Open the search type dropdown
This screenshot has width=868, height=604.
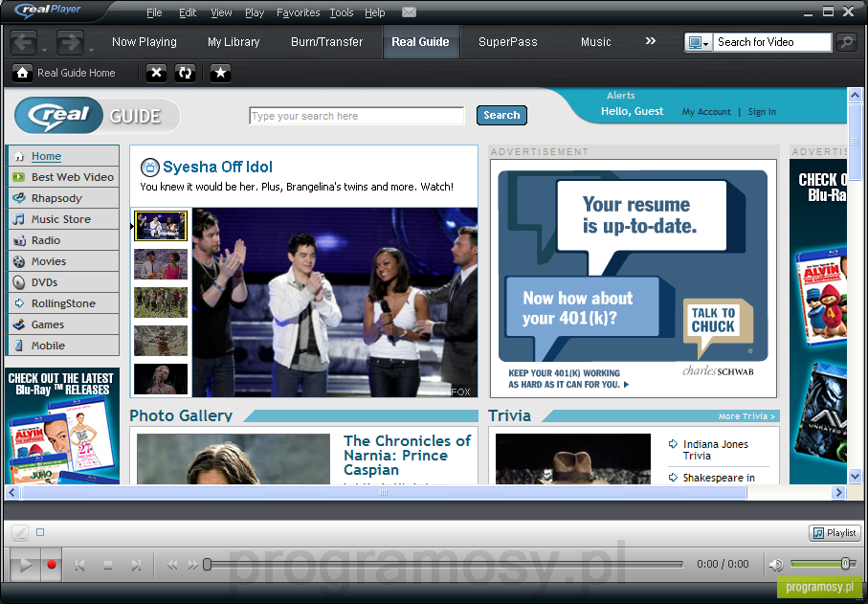click(x=698, y=43)
